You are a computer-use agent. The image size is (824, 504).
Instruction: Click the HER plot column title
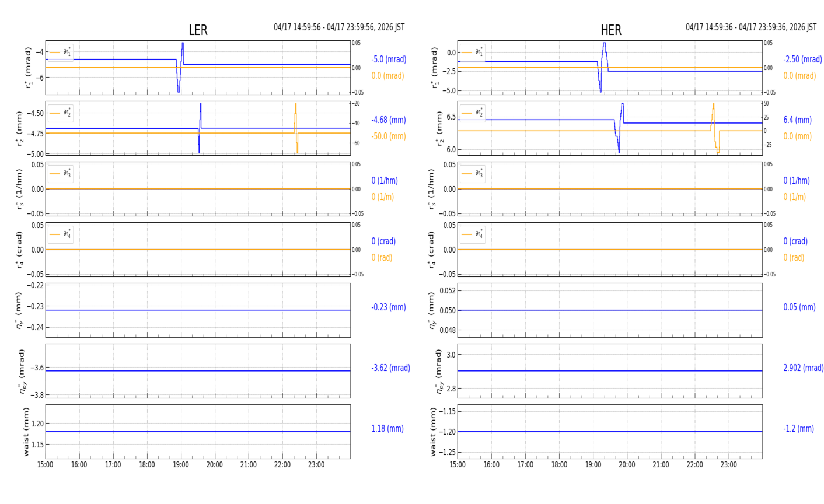pos(610,31)
